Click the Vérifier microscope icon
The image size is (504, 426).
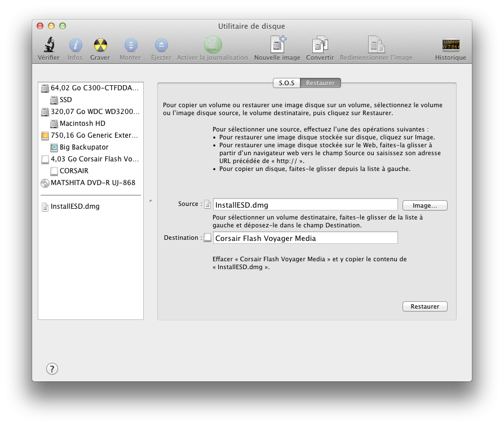(49, 45)
